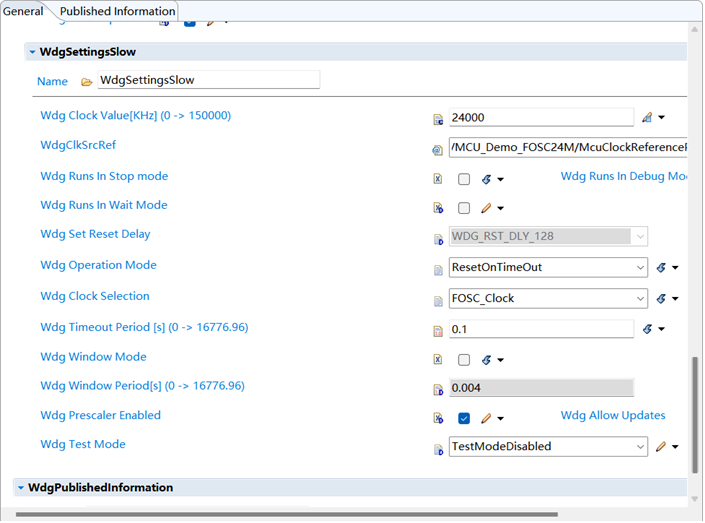The image size is (705, 523).
Task: Click the pencil icon for Wdg Runs In Wait Mode
Action: coord(486,208)
